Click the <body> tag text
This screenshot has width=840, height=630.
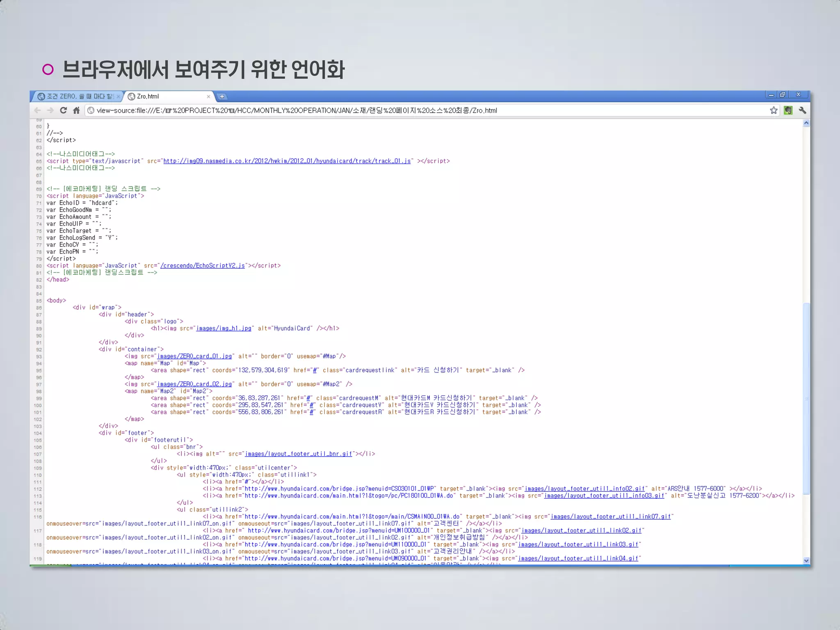[x=56, y=301]
